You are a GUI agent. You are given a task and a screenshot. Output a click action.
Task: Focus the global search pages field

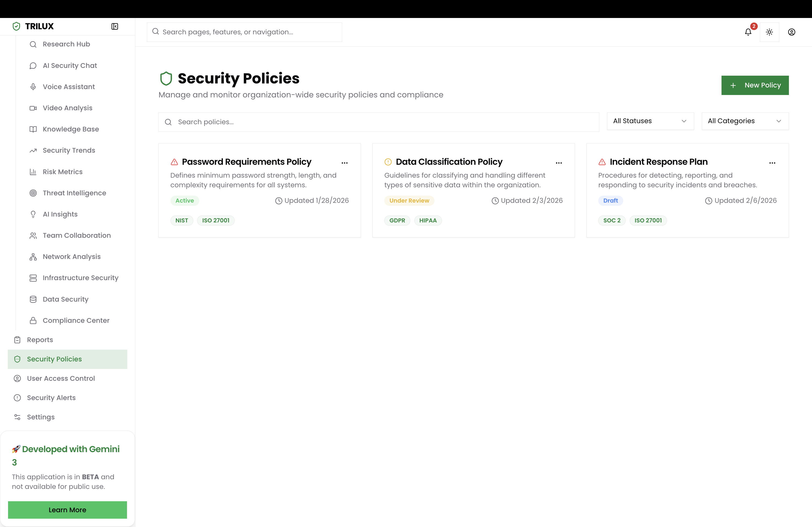(244, 32)
